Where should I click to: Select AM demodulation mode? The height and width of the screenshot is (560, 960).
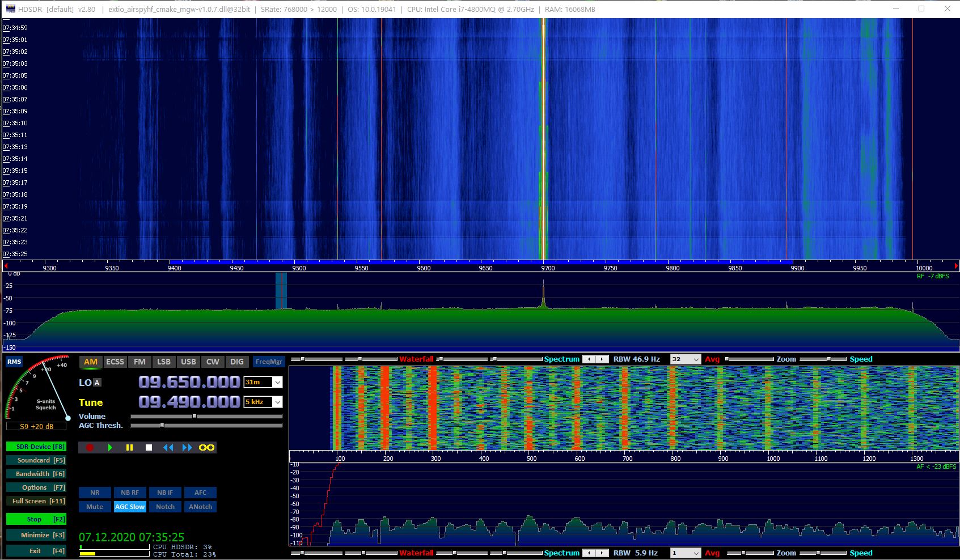91,362
